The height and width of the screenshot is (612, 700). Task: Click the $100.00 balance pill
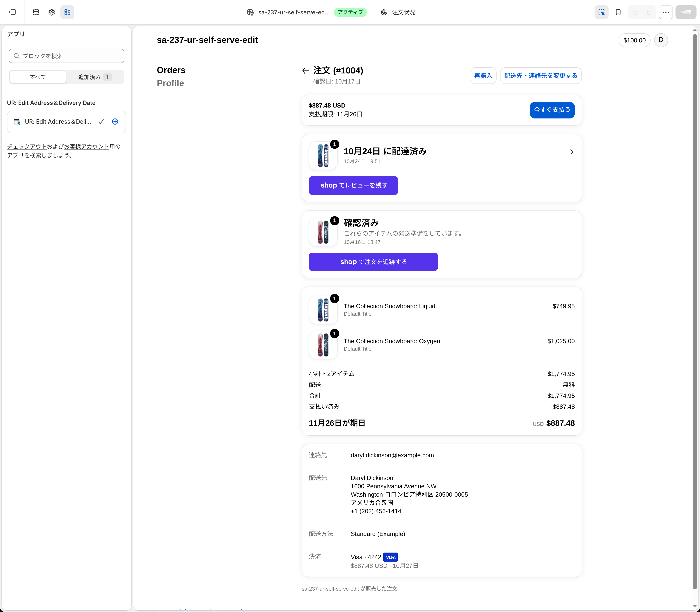[634, 40]
